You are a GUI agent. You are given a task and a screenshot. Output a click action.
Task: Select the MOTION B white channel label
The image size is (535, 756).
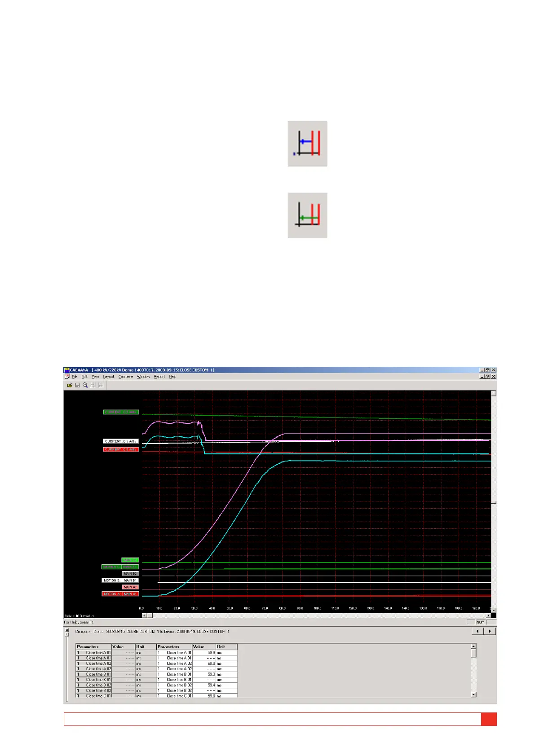(112, 580)
